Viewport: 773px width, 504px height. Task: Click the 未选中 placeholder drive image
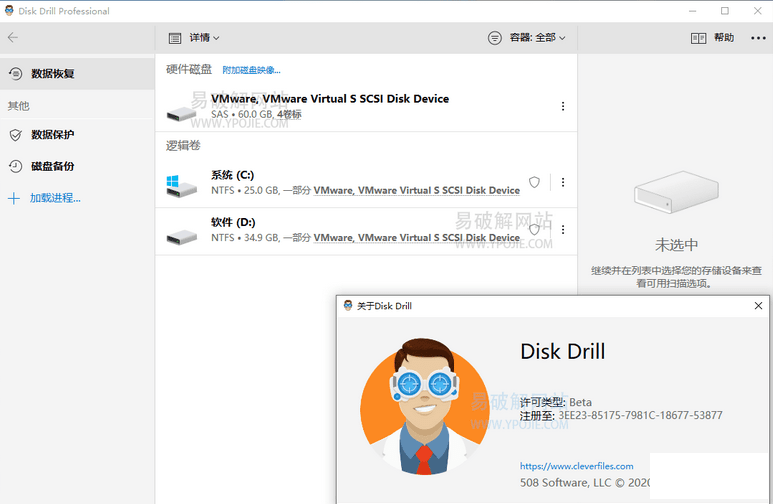(x=676, y=192)
